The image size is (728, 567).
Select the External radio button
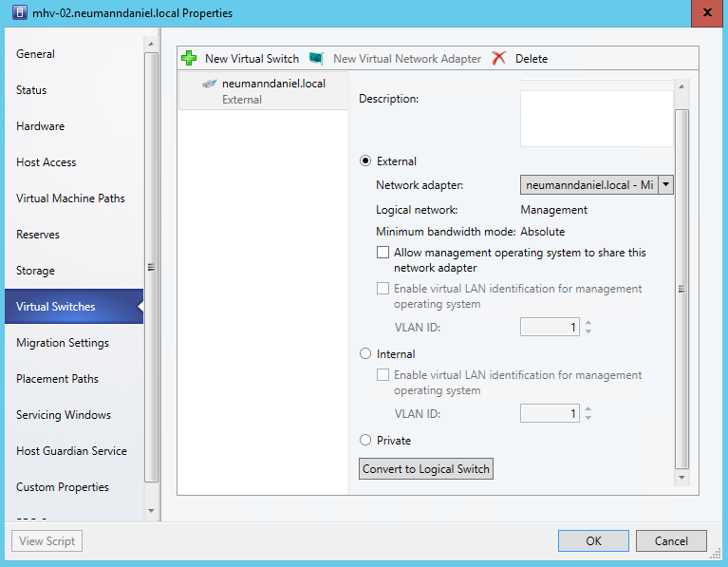click(365, 161)
